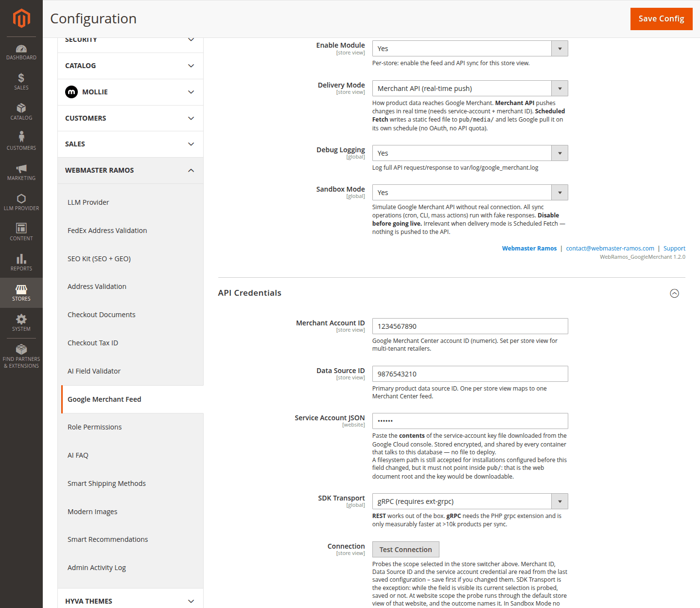Open the Content layout icon menu
The image size is (700, 608).
tap(21, 232)
